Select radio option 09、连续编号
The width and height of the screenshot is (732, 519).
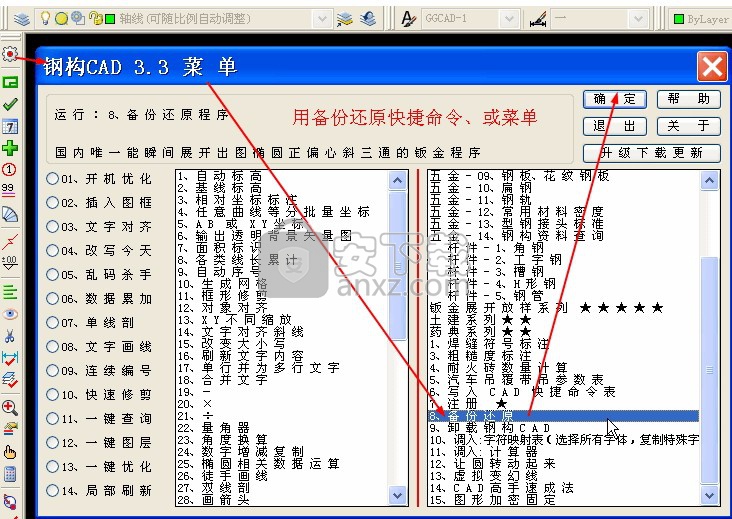(x=52, y=371)
